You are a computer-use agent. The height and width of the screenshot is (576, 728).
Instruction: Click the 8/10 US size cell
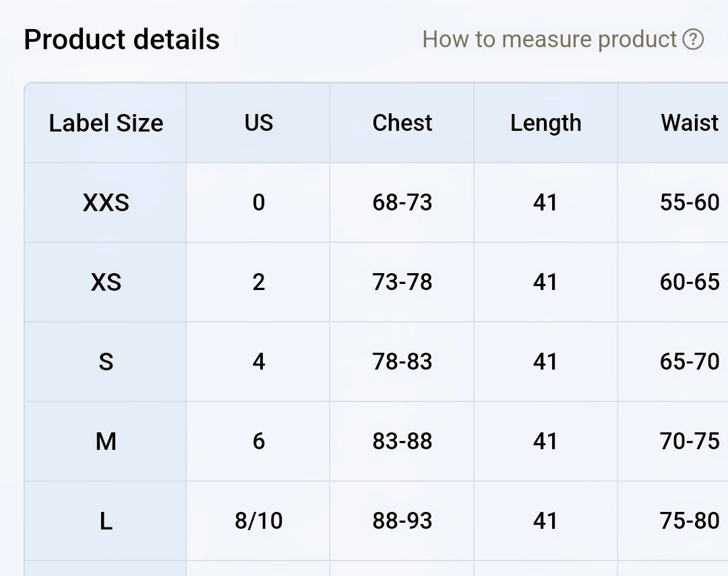point(259,521)
